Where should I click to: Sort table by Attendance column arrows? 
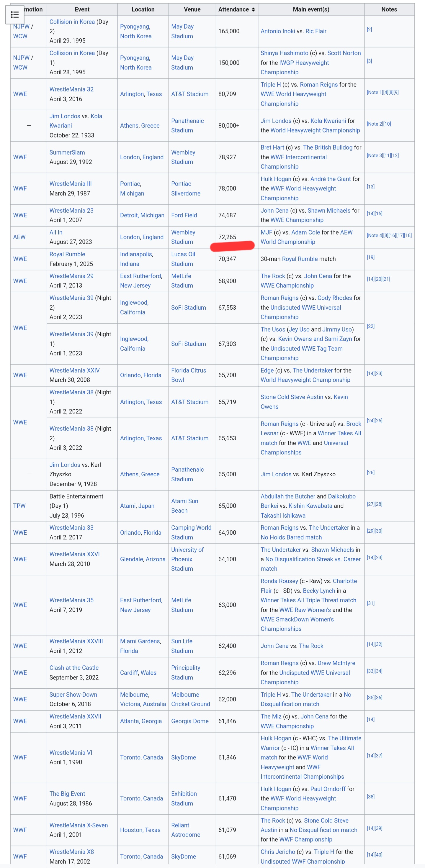(253, 9)
